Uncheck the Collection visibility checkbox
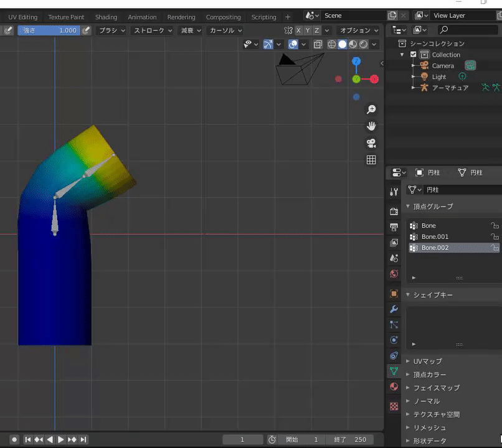 pyautogui.click(x=413, y=55)
